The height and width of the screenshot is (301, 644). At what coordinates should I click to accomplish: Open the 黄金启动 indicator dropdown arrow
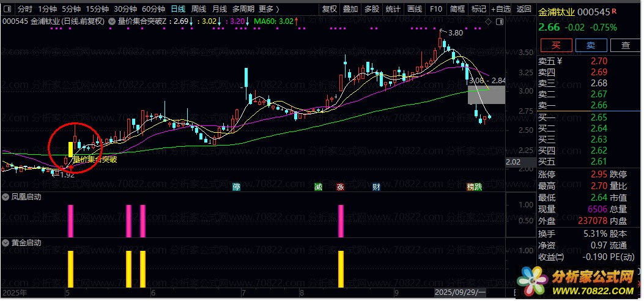tap(5, 242)
